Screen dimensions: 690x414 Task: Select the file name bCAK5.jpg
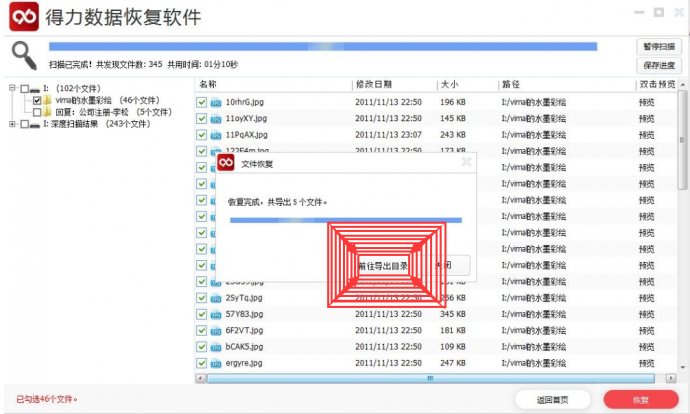(244, 347)
